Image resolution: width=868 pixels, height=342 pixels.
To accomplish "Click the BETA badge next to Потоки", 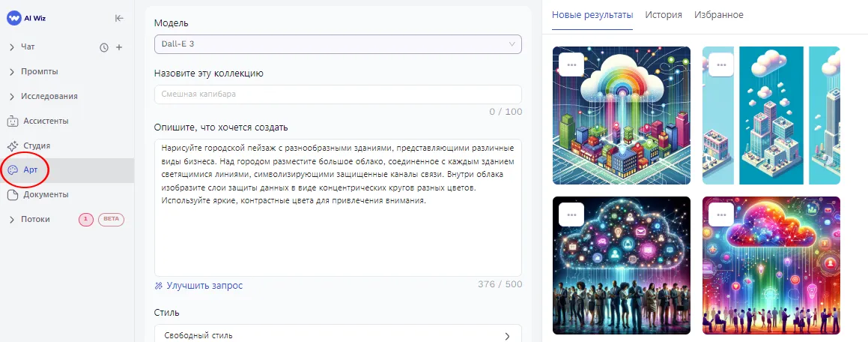I will point(112,220).
